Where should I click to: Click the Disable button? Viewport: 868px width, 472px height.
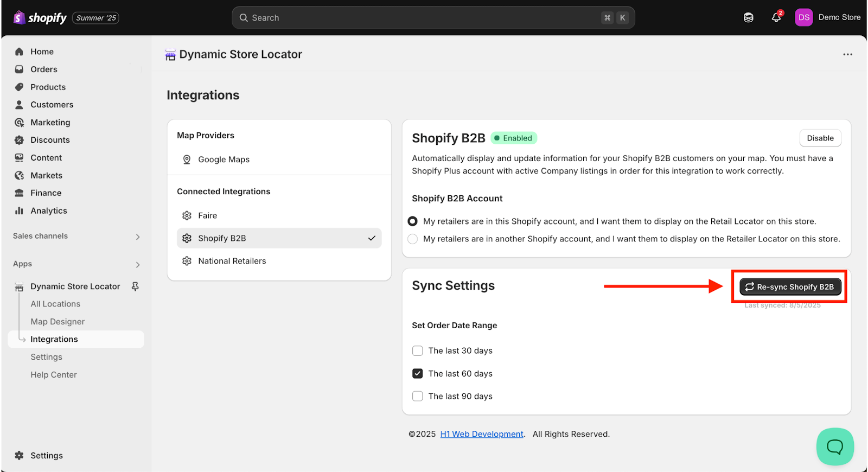(820, 138)
